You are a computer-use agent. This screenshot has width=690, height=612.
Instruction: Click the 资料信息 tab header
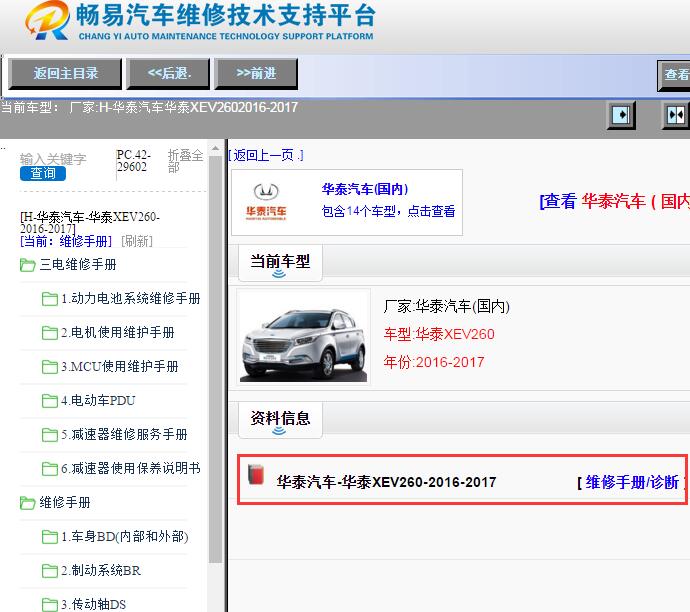coord(280,420)
